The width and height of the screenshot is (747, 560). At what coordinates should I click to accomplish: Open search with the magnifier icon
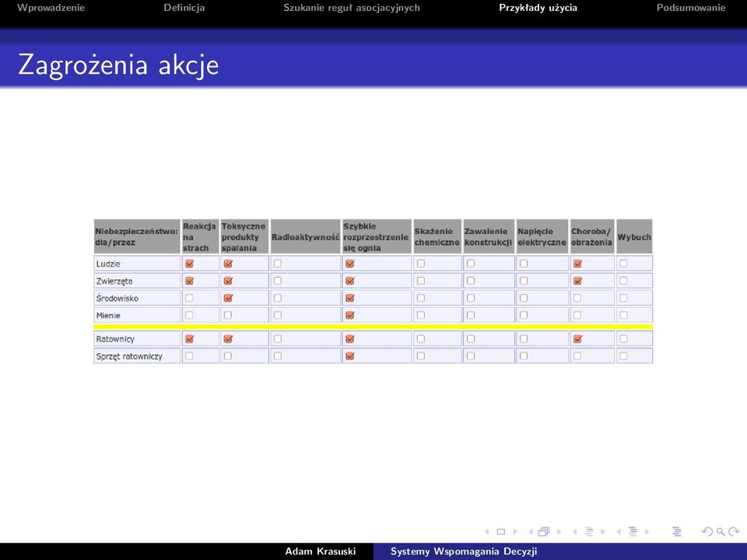pos(721,532)
